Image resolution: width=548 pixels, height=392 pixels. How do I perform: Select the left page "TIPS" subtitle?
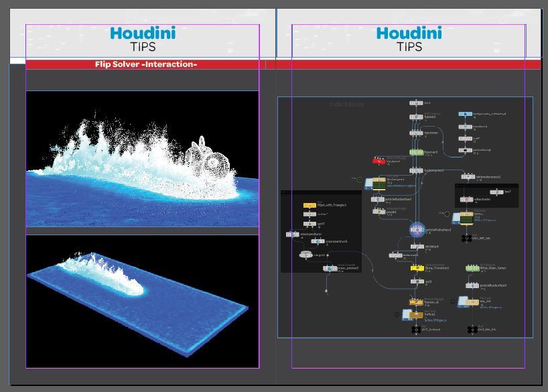tap(143, 47)
